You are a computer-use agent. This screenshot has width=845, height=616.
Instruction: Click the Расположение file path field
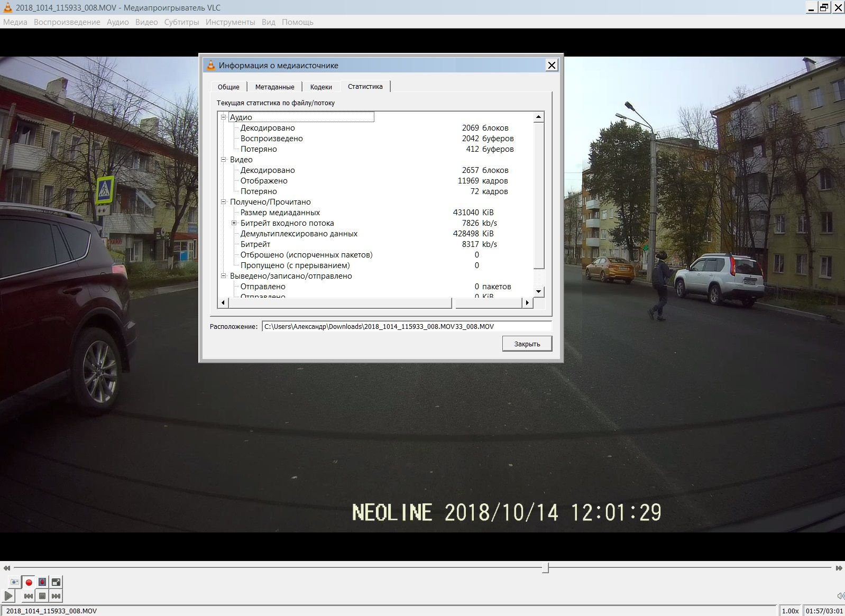pyautogui.click(x=406, y=326)
